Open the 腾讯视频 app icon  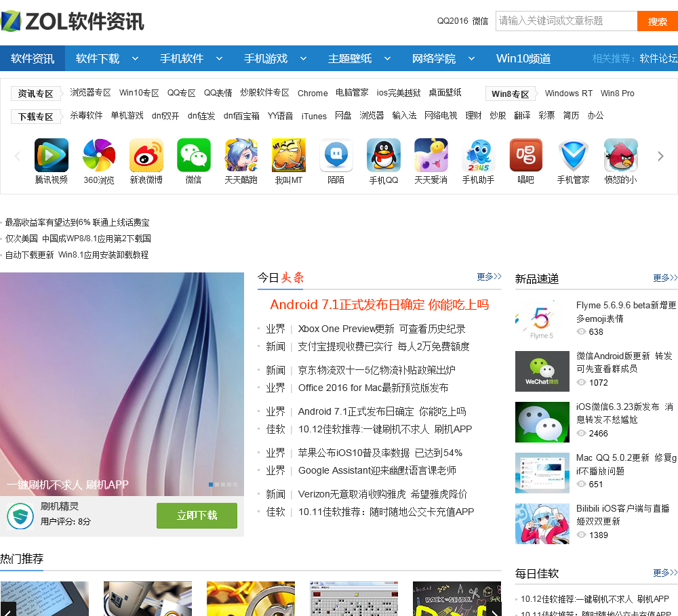click(x=52, y=155)
